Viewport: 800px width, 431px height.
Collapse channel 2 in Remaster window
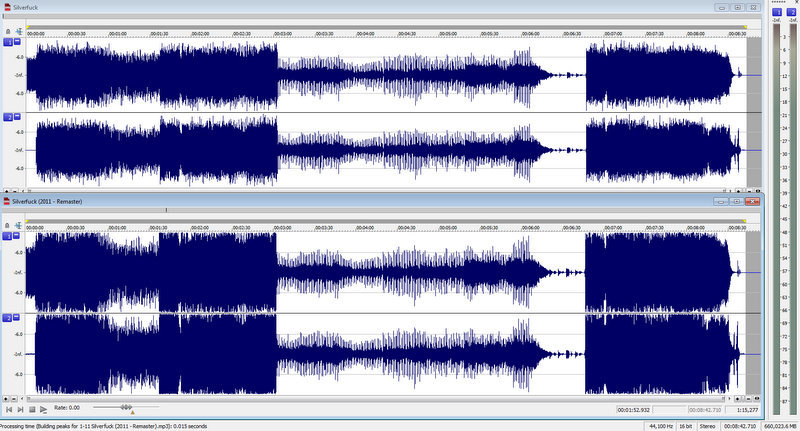pyautogui.click(x=17, y=317)
